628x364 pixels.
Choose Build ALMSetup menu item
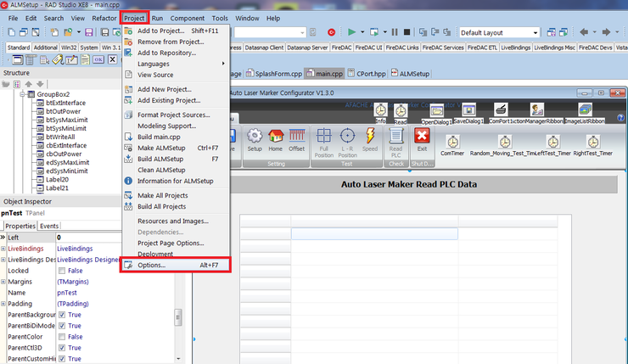click(x=176, y=159)
